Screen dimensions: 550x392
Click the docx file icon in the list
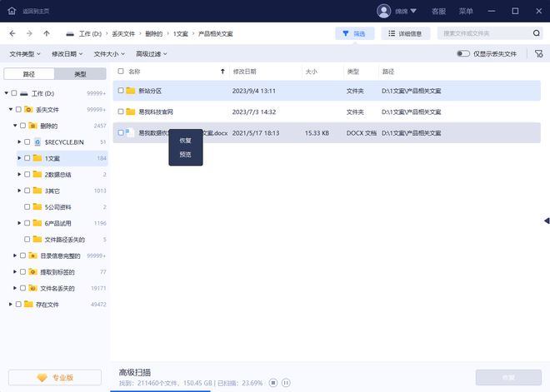pos(130,133)
